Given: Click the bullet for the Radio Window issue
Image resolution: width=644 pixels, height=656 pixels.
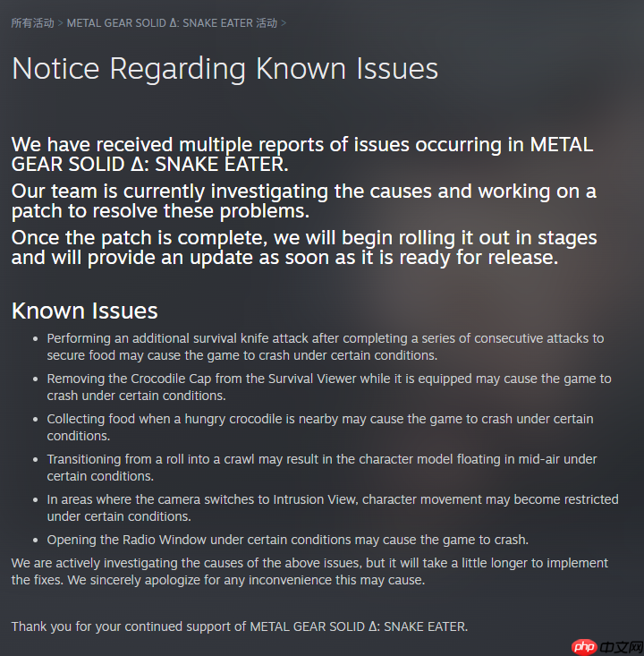Looking at the screenshot, I should pos(36,541).
